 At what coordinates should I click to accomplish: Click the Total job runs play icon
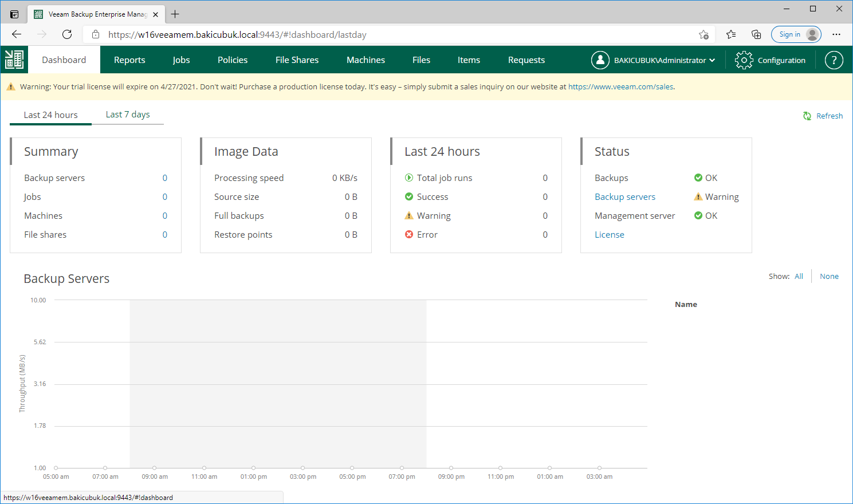(x=409, y=178)
